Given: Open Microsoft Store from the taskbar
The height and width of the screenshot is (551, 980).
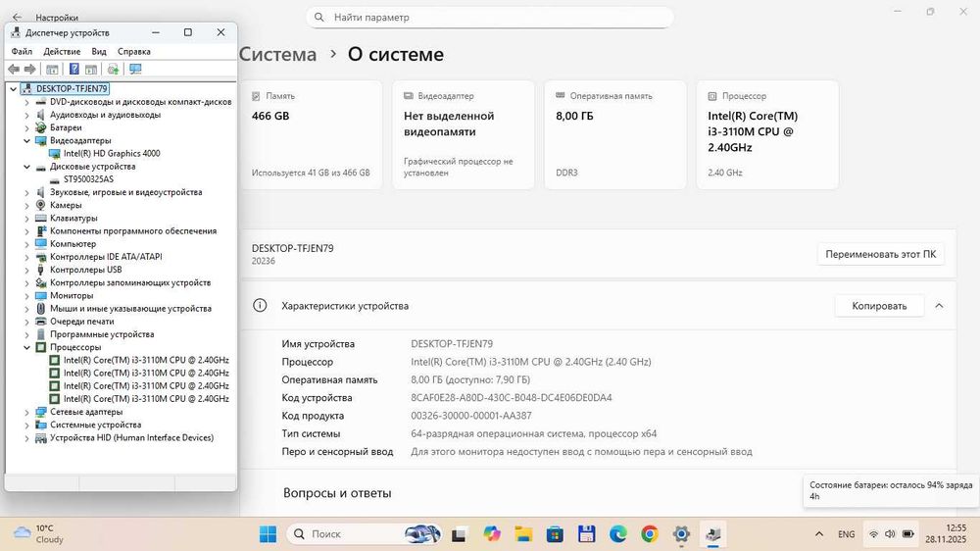Looking at the screenshot, I should click(x=555, y=534).
